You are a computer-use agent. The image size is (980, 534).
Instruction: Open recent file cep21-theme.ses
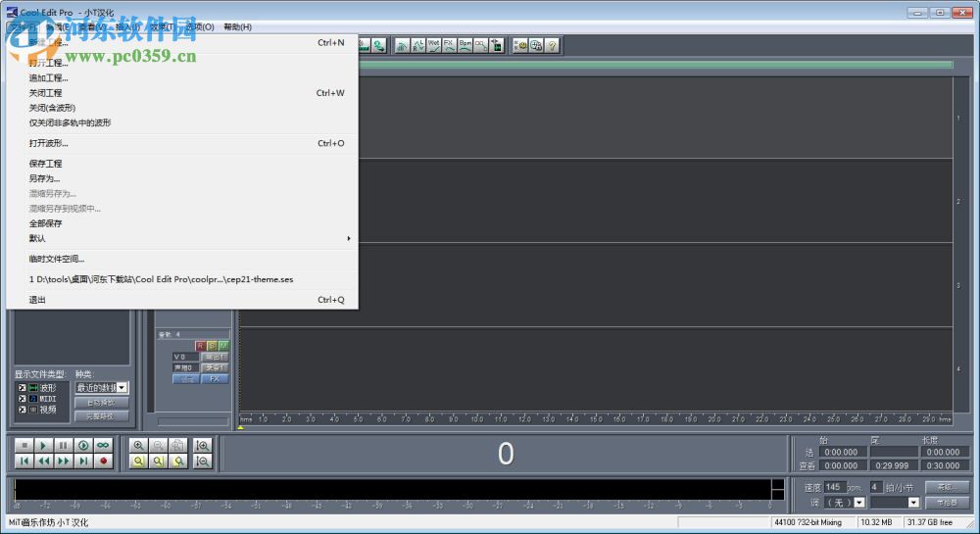pos(183,279)
